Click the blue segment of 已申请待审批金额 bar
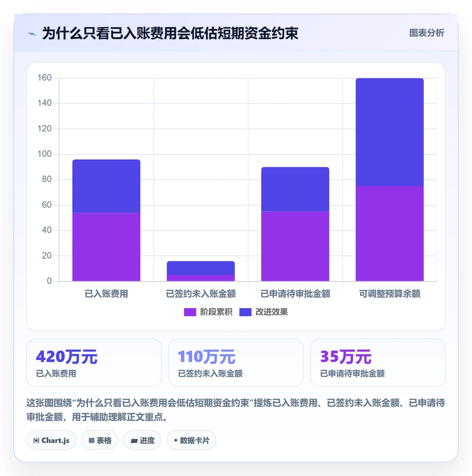The height and width of the screenshot is (476, 472). point(295,189)
